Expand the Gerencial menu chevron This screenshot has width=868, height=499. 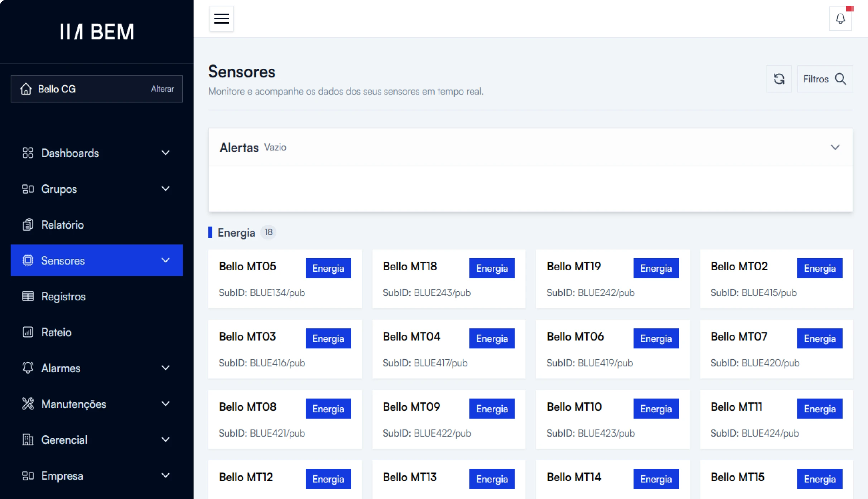click(165, 439)
